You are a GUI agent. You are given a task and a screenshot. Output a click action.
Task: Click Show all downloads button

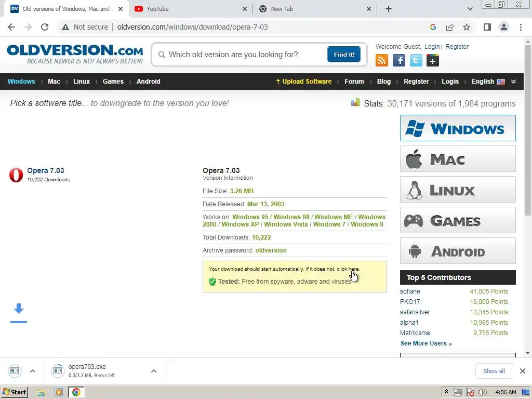[x=494, y=371]
